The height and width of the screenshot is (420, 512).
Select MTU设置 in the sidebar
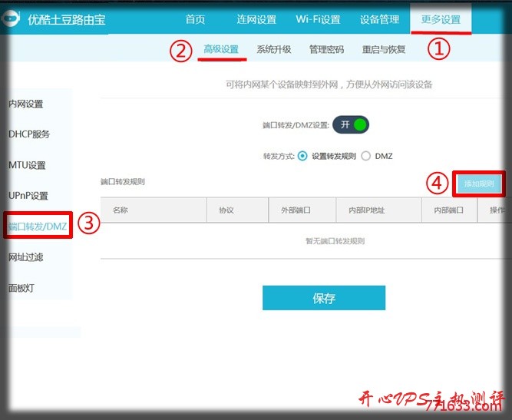coord(27,165)
